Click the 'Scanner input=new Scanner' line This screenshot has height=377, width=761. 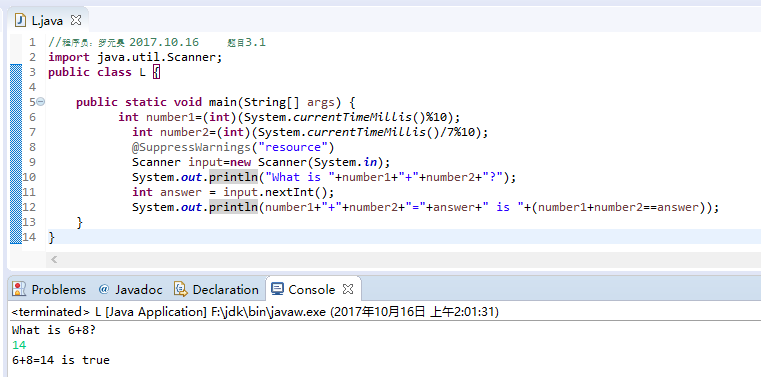point(261,162)
